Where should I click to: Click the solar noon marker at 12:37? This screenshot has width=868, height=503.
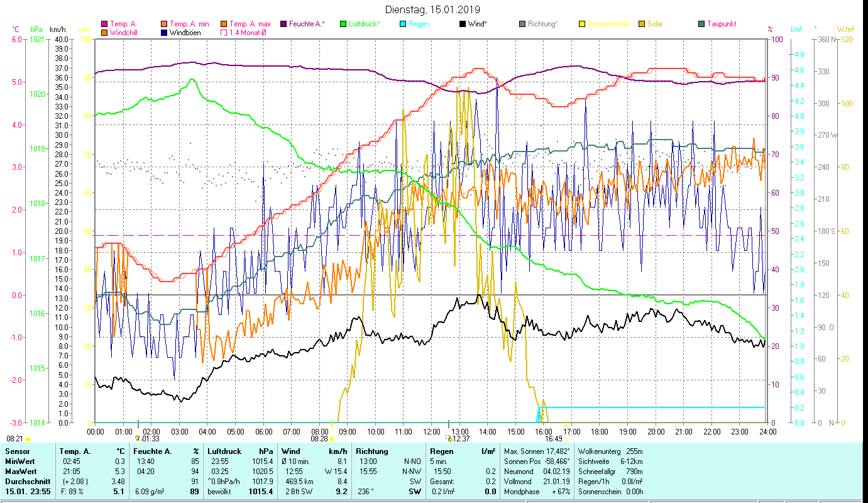point(450,438)
